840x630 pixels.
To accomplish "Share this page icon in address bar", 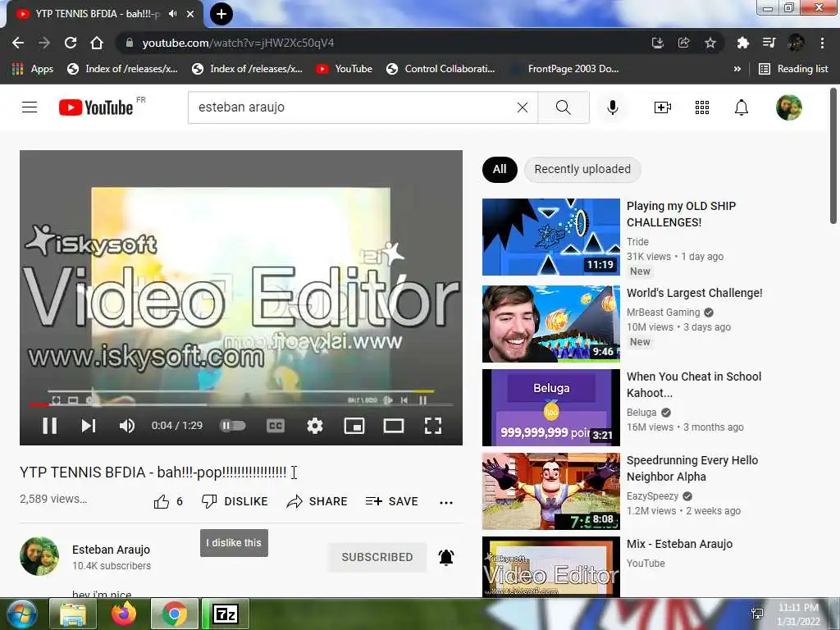I will click(683, 43).
